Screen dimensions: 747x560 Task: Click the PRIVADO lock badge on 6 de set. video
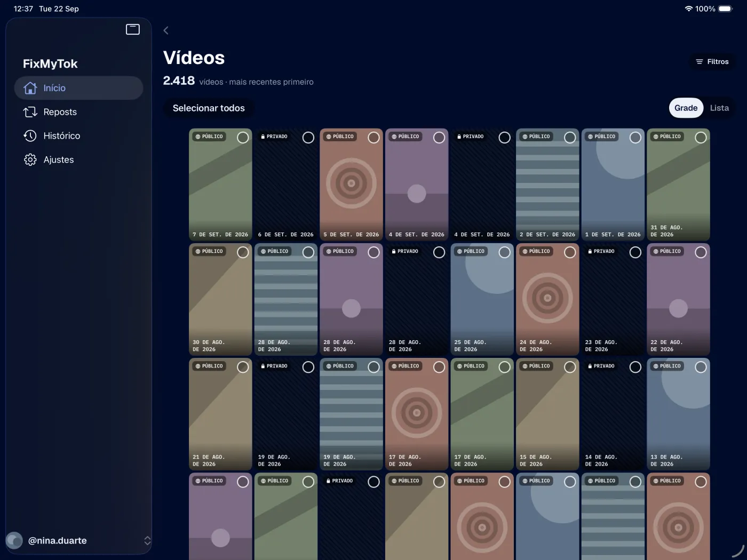coord(274,137)
